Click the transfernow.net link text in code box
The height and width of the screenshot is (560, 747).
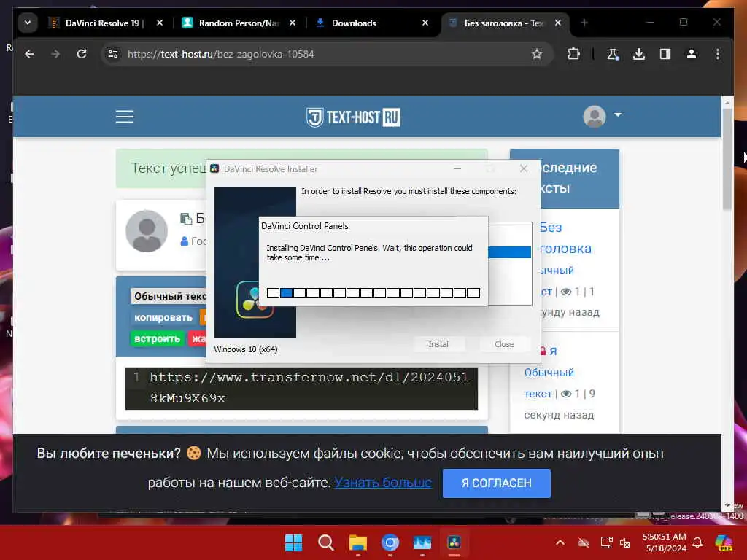click(x=309, y=388)
